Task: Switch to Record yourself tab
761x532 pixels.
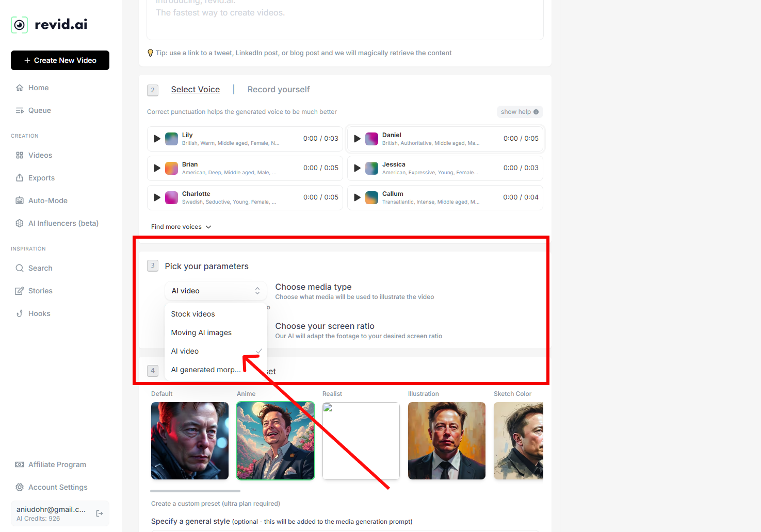Action: point(279,90)
